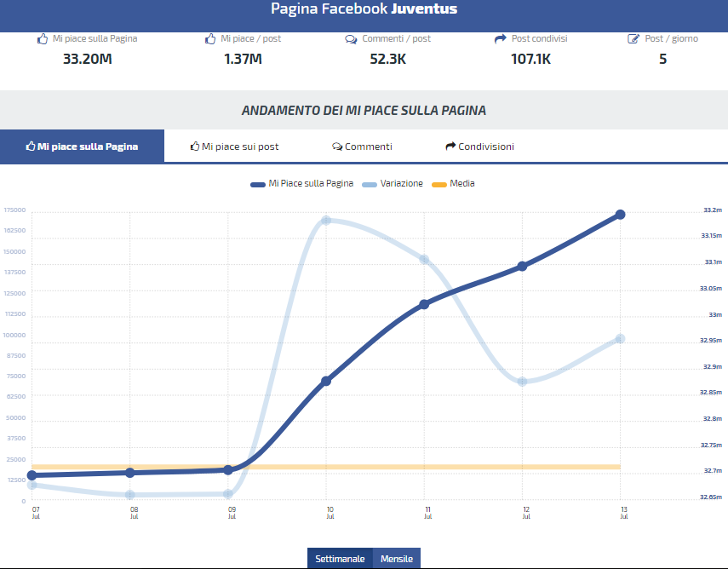Click thumbs-up icon in active Mi piace sulla Pagina tab
Viewport: 728px width, 569px height.
pos(31,147)
